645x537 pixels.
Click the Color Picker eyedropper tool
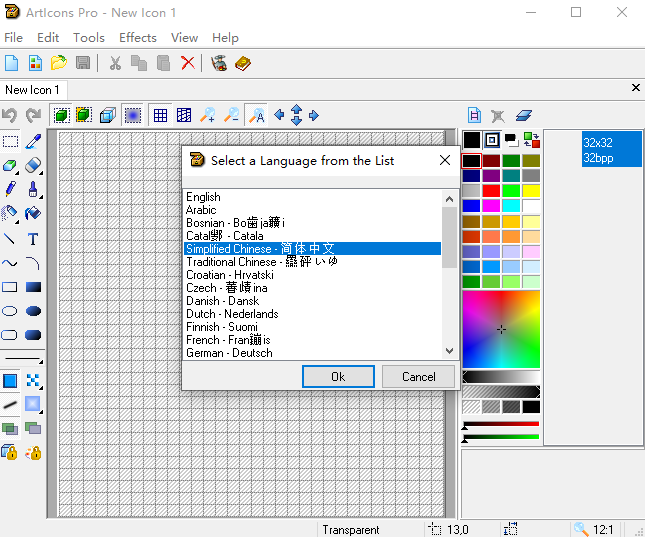tap(33, 141)
